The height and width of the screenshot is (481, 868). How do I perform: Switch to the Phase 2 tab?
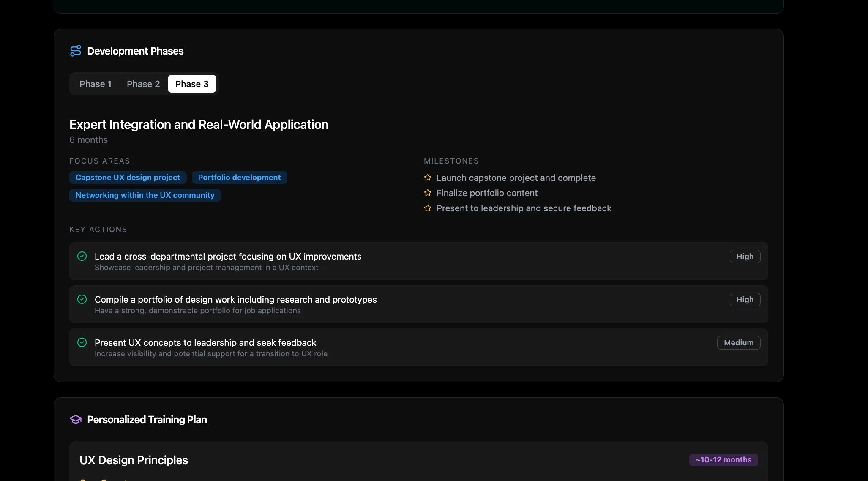click(143, 84)
